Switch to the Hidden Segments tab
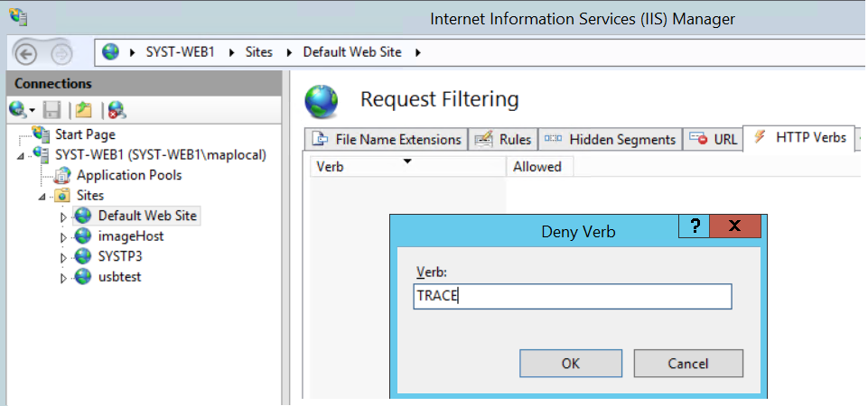Viewport: 868px width, 406px height. coord(610,139)
